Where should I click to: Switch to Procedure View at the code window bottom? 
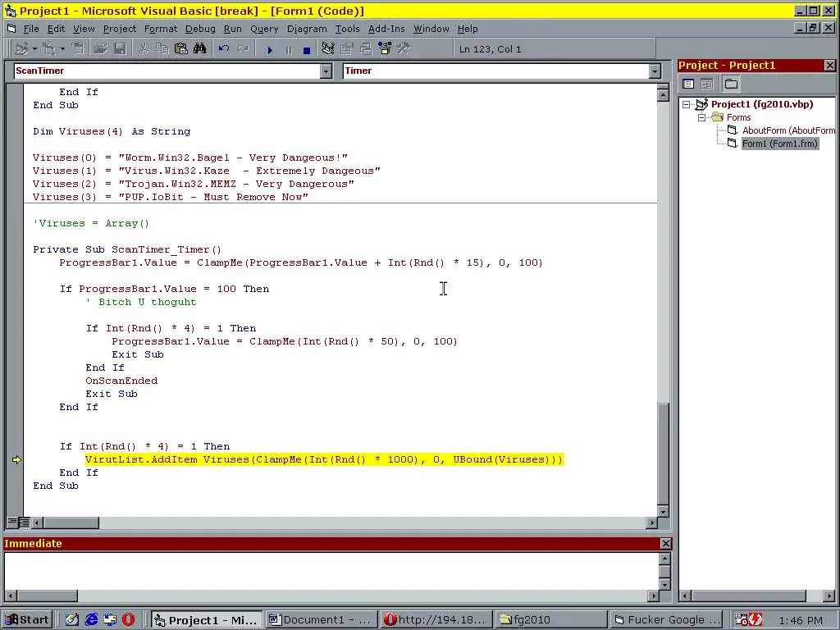[x=12, y=522]
